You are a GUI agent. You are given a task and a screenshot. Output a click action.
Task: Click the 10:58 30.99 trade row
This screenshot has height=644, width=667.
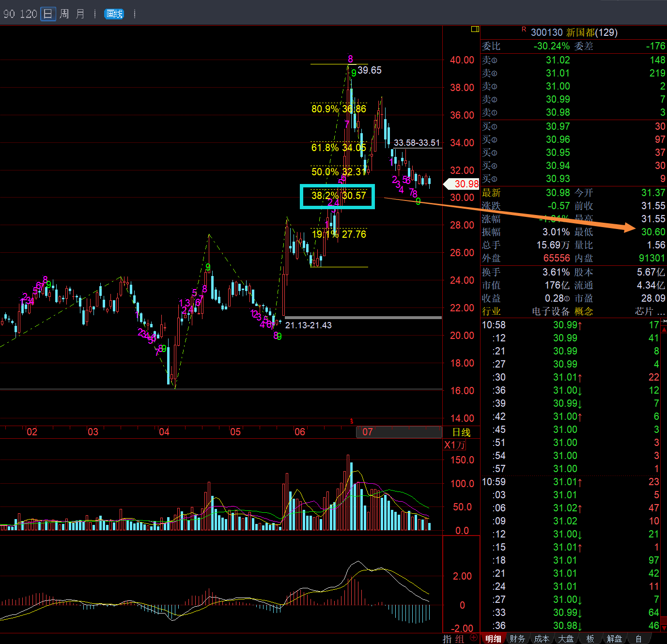(570, 325)
